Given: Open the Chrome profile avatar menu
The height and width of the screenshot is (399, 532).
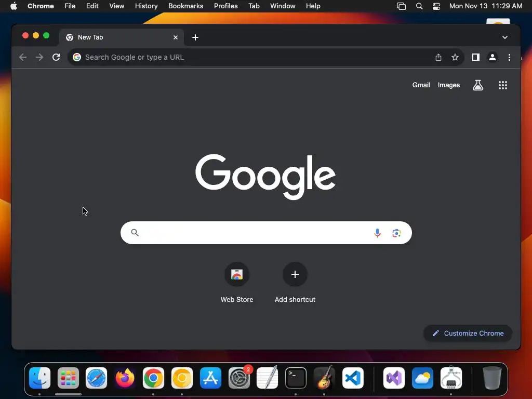Looking at the screenshot, I should (493, 57).
